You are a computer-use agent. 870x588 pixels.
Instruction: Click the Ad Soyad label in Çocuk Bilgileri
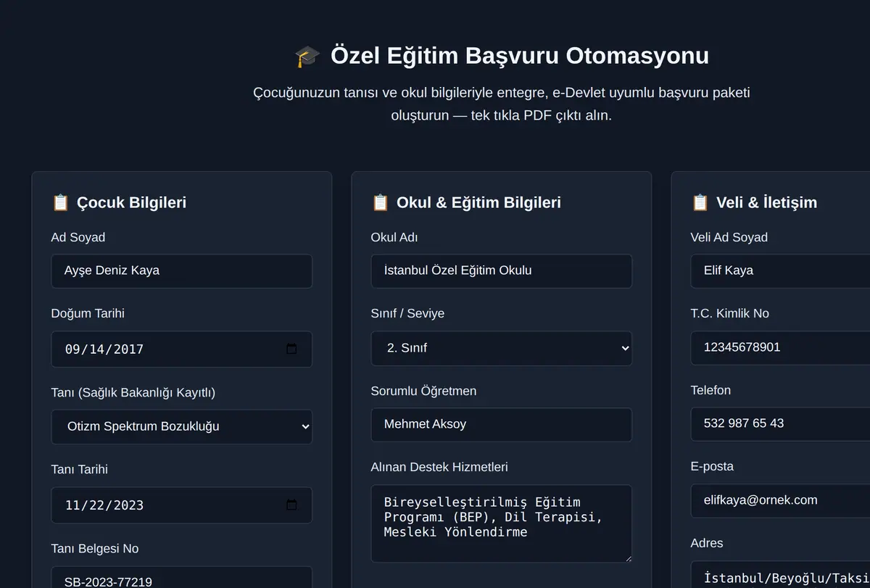click(78, 237)
